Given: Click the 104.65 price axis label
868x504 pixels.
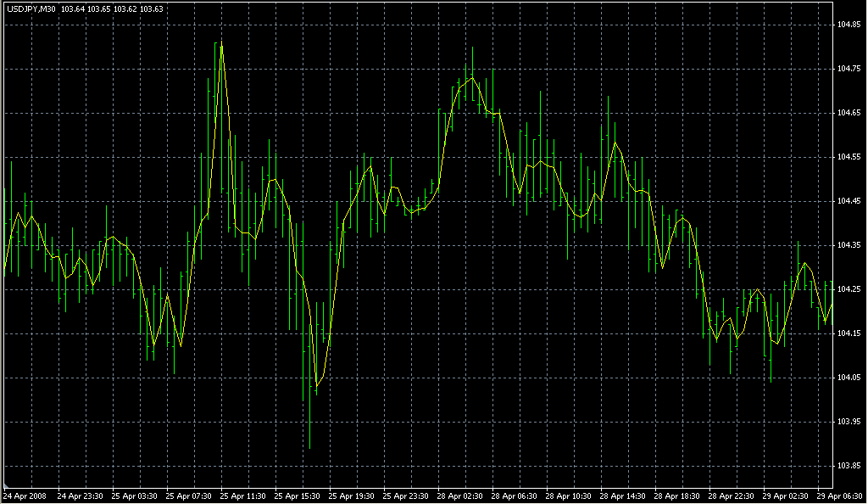Looking at the screenshot, I should pyautogui.click(x=849, y=112).
